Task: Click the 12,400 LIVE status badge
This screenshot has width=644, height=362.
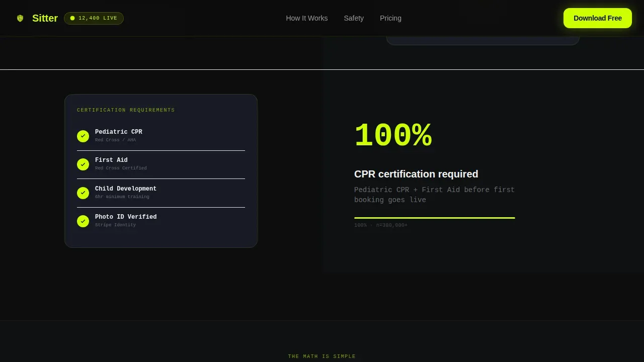Action: point(94,18)
